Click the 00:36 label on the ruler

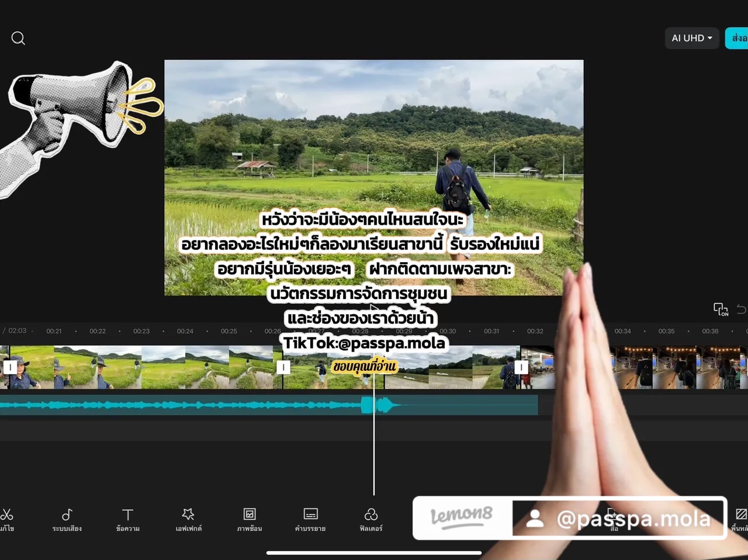point(711,331)
